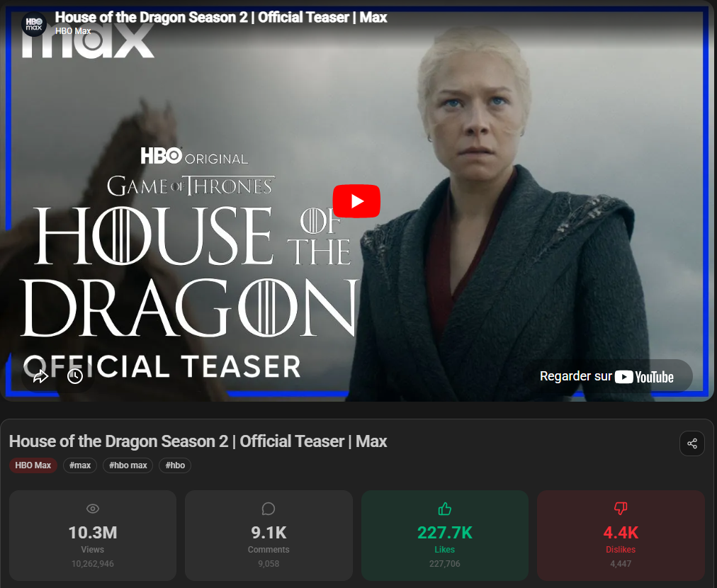Select the #hbo max hashtag chip
Screen dimensions: 717x588
pyautogui.click(x=128, y=465)
